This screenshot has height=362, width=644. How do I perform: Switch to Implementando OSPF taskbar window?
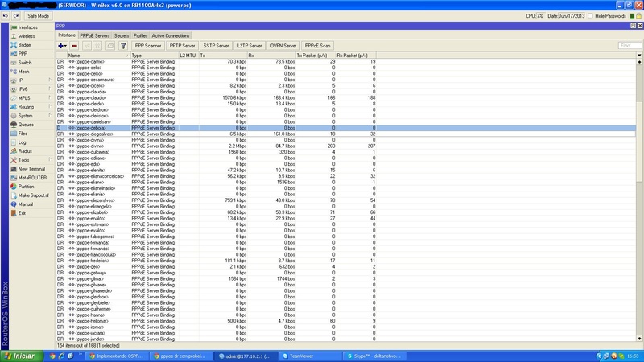point(117,356)
